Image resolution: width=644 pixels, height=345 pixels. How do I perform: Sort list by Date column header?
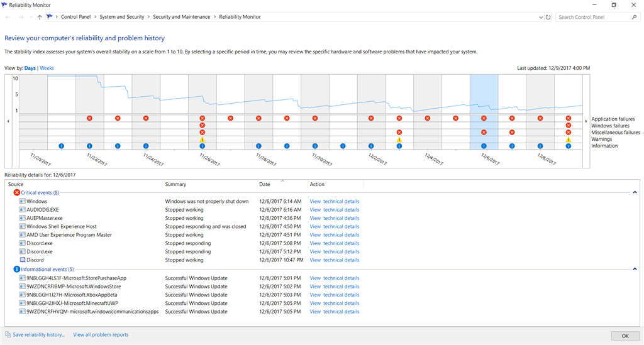[282, 184]
